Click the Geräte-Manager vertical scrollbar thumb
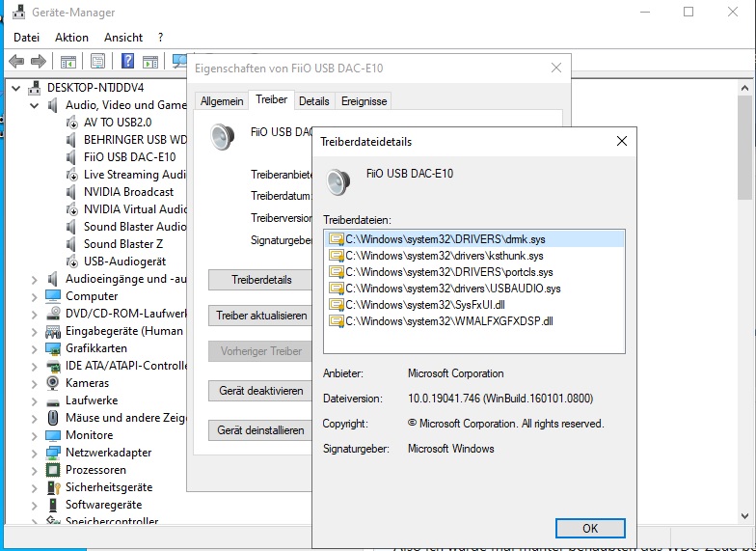 744,147
